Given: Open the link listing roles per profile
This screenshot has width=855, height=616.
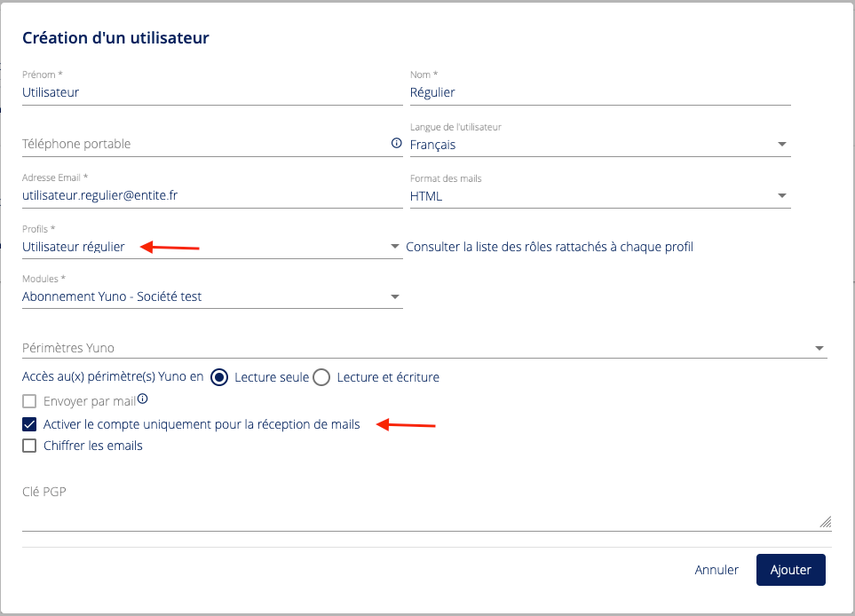Looking at the screenshot, I should (549, 247).
